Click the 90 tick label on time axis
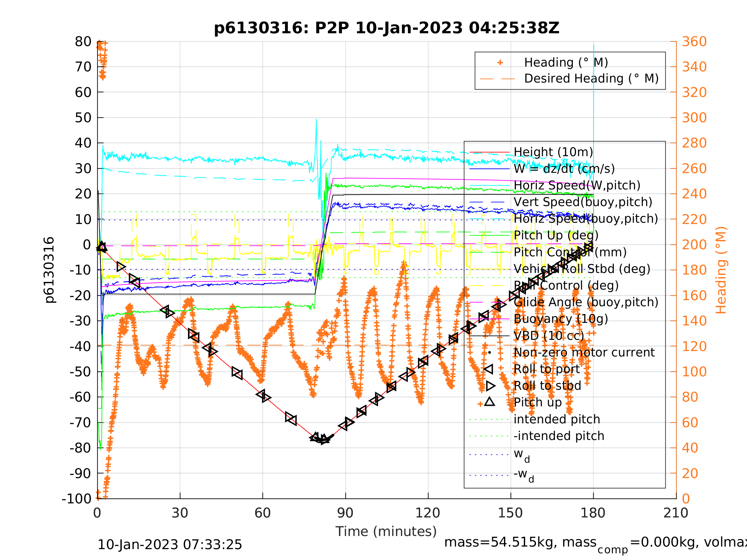747x560 pixels. tap(345, 513)
